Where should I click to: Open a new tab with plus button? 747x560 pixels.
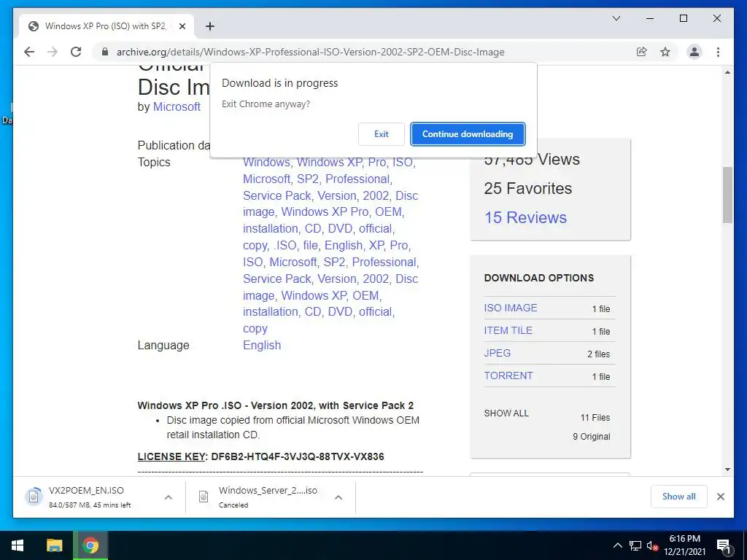point(209,26)
